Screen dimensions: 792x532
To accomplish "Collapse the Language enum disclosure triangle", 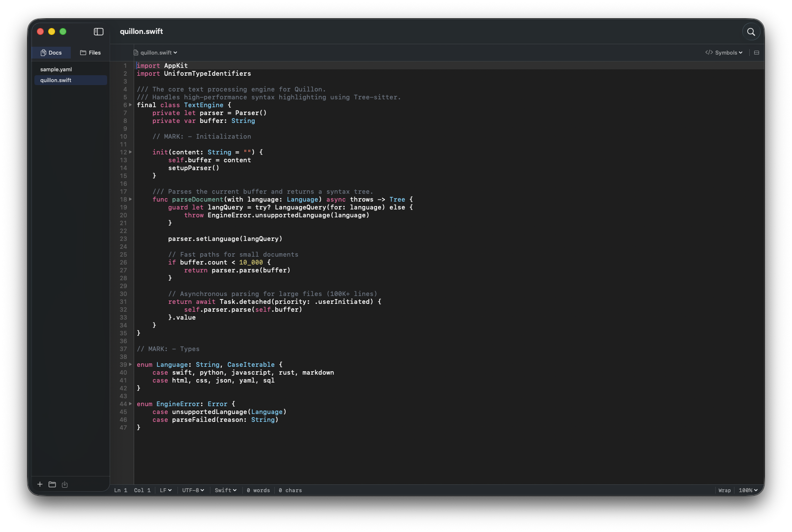I will 130,364.
